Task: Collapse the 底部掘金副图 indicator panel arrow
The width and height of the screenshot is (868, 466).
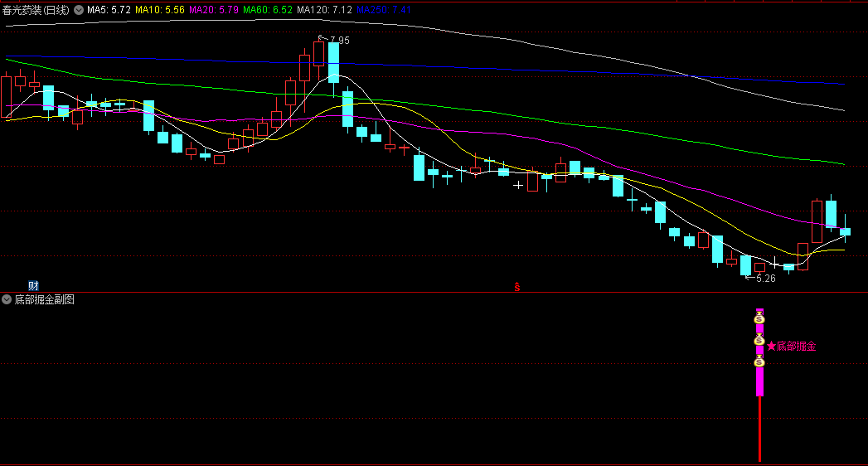Action: coord(7,299)
